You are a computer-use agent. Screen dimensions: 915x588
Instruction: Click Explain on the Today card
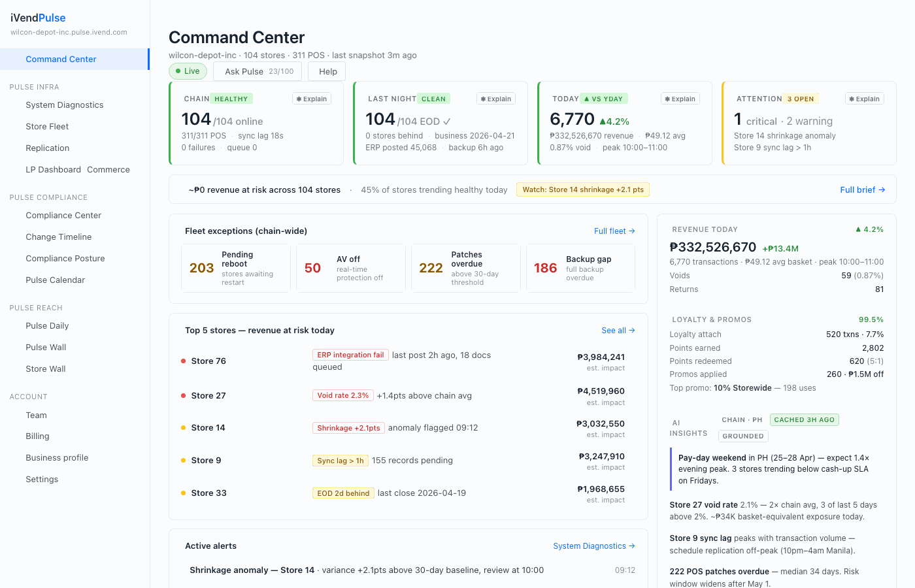tap(680, 99)
